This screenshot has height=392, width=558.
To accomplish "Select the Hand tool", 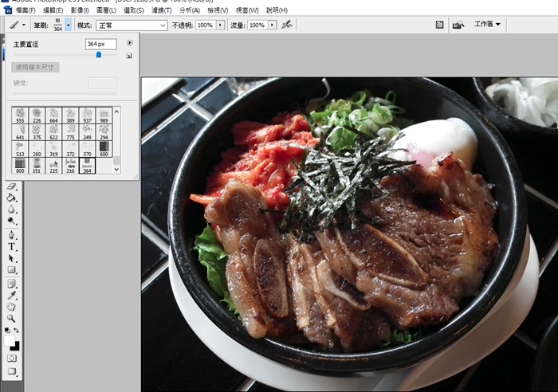I will (12, 307).
